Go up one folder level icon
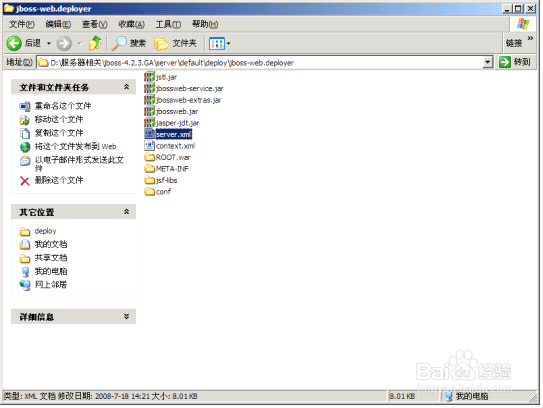The height and width of the screenshot is (408, 543). click(x=95, y=43)
